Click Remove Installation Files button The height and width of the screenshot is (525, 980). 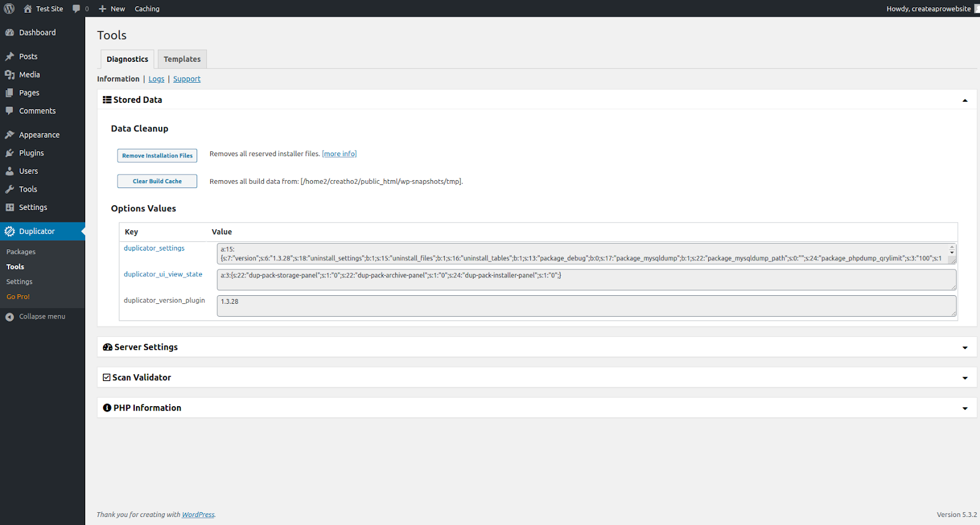[x=157, y=156]
